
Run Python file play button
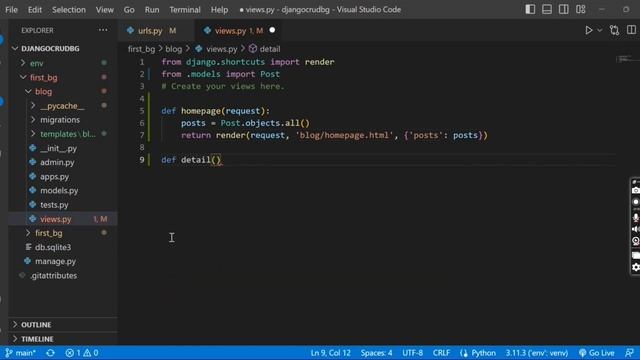588,30
